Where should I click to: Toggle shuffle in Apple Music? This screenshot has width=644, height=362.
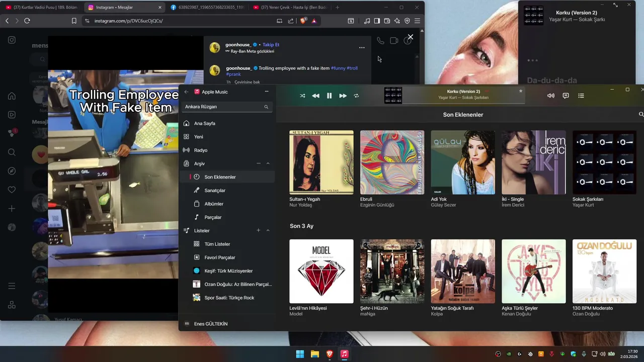point(302,96)
